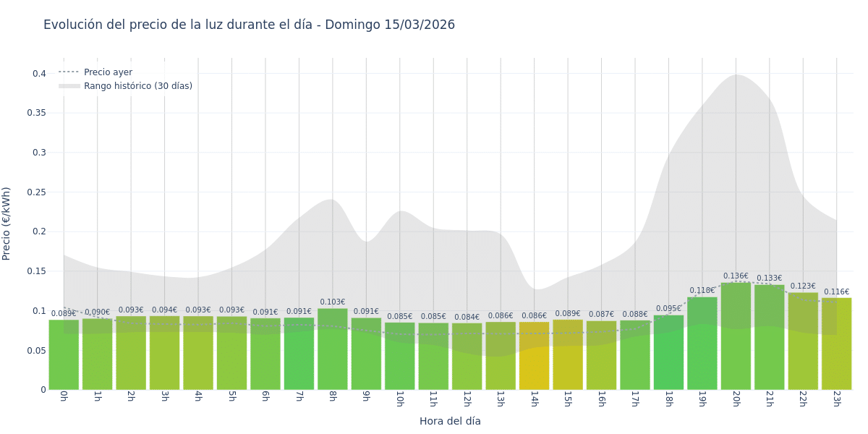Click the 0.123€ label at 22h
The height and width of the screenshot is (434, 868).
click(x=803, y=286)
